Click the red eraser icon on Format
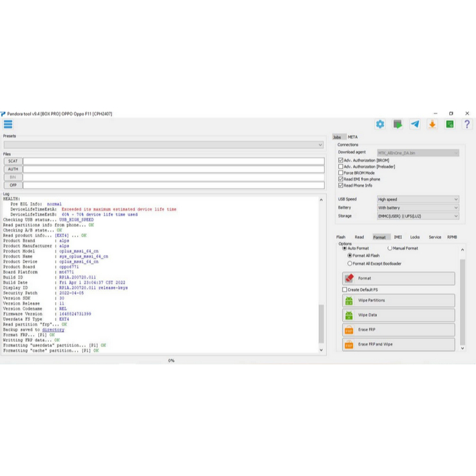 349,278
